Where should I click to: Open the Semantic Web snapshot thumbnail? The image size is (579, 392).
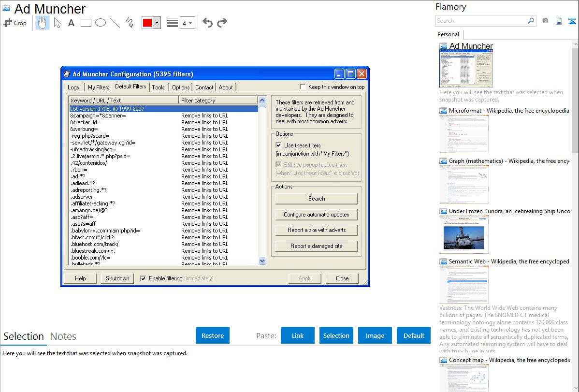(x=464, y=285)
